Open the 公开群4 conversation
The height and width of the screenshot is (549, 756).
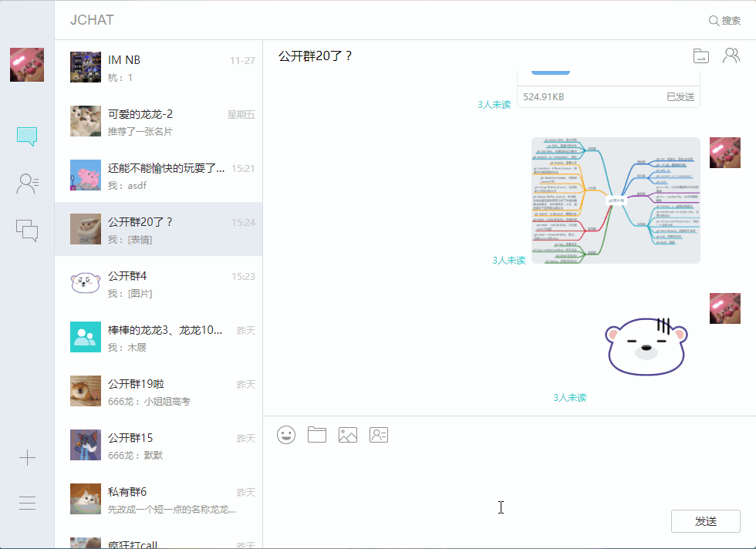pos(159,283)
